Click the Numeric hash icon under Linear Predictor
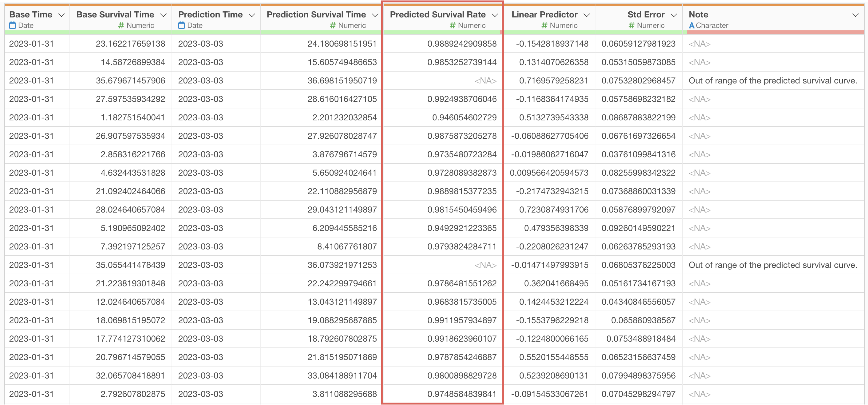Screen dimensions: 868x405 point(545,25)
